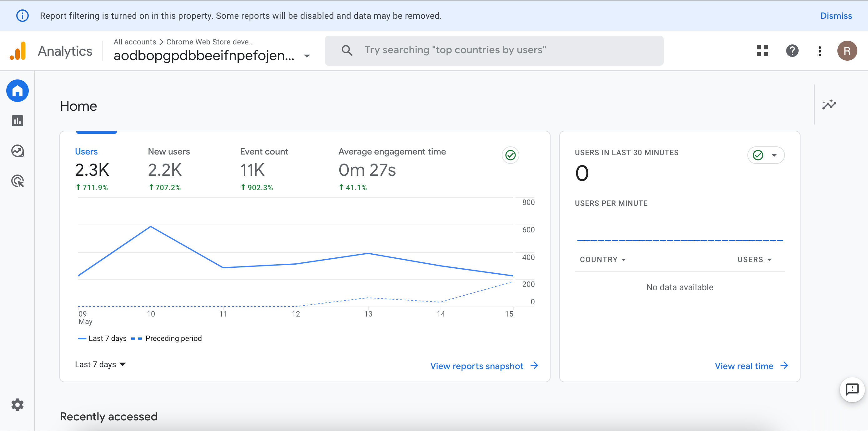
Task: Select the New users metric tab
Action: [x=169, y=169]
